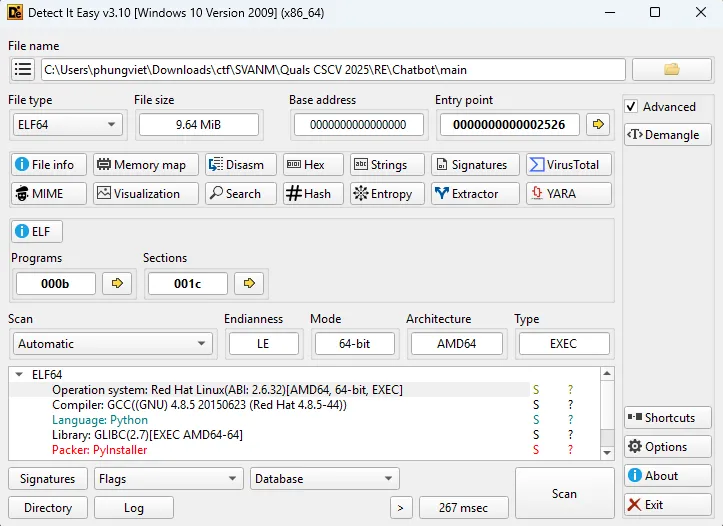The image size is (723, 526).
Task: Open the File type dropdown
Action: pyautogui.click(x=66, y=125)
